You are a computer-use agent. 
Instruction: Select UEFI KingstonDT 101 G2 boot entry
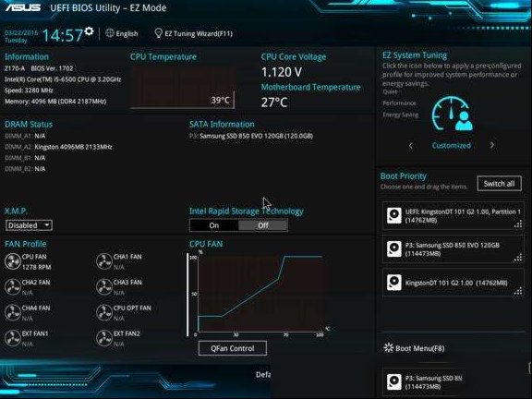(x=453, y=216)
